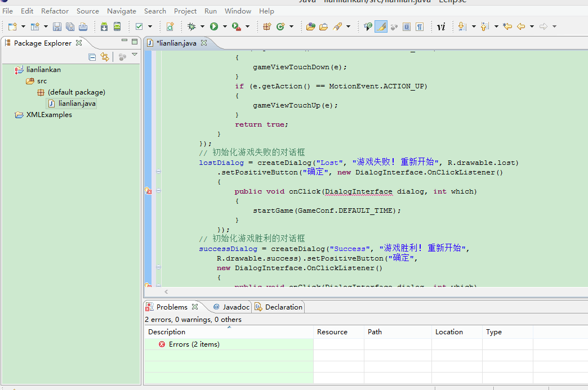The height and width of the screenshot is (390, 588).
Task: Click the editor horizontal scrollbar left arrow
Action: coord(166,292)
